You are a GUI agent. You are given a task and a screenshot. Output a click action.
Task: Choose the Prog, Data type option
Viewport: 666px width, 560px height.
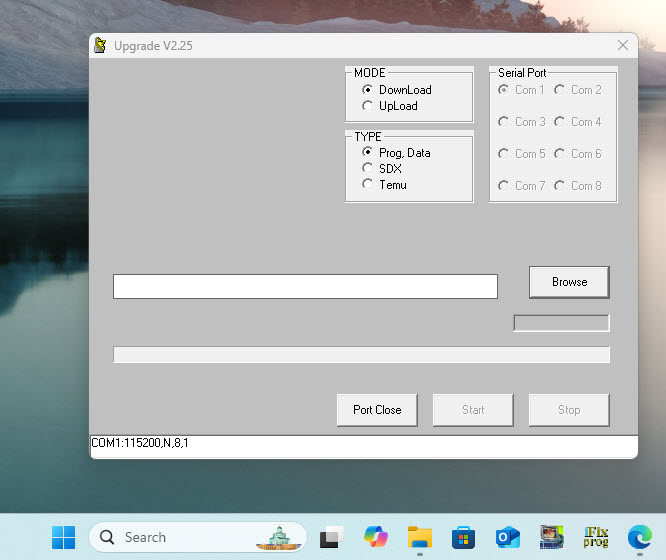[x=368, y=153]
